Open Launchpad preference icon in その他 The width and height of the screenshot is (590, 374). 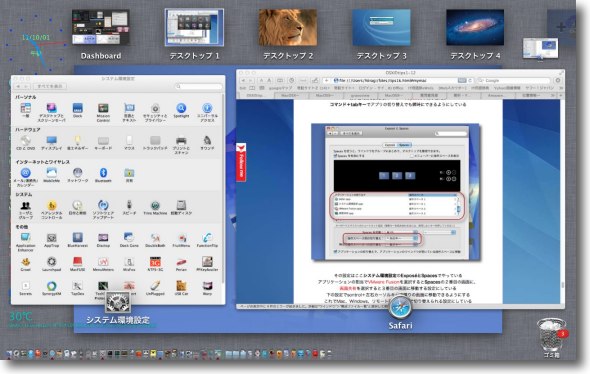(x=52, y=262)
